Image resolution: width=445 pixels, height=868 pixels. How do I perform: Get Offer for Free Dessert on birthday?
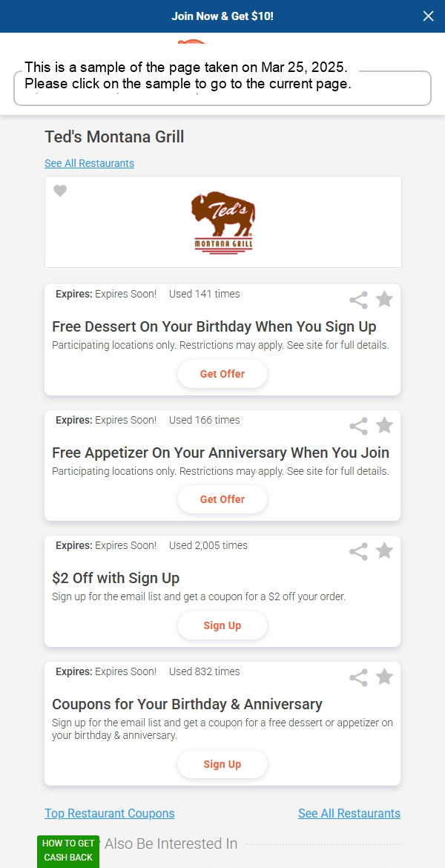click(x=222, y=374)
